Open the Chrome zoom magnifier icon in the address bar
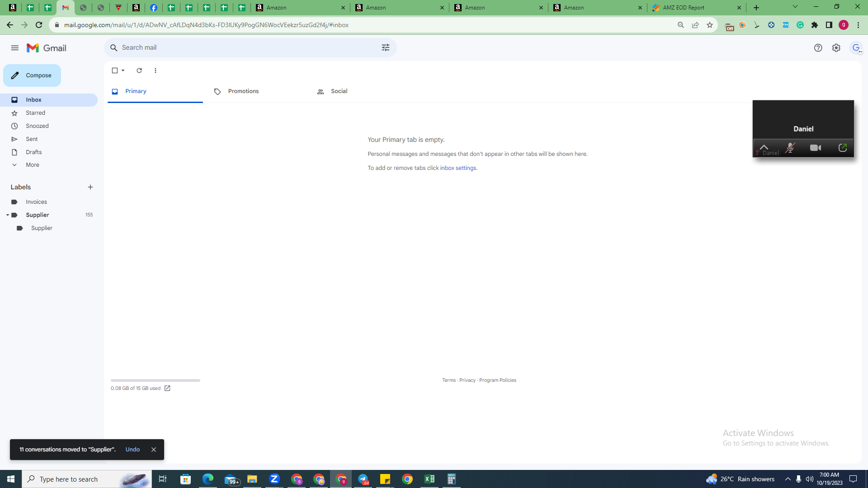Viewport: 868px width, 488px height. [681, 25]
